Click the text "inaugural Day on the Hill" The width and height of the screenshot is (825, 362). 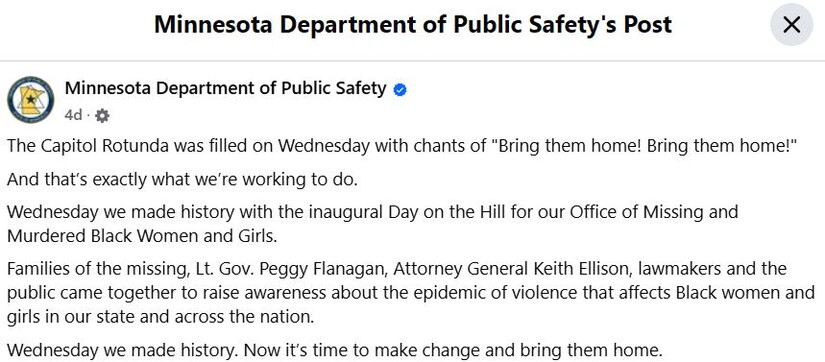pyautogui.click(x=390, y=212)
